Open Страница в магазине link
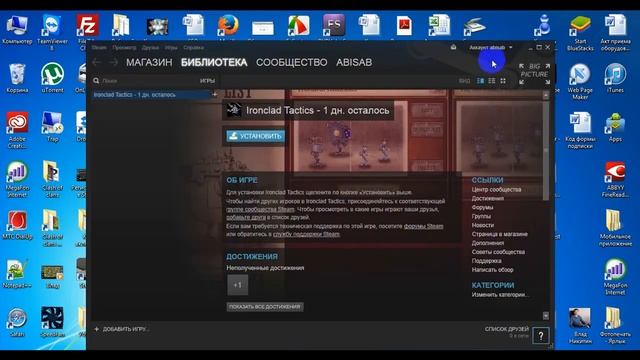Viewport: 640px width, 360px height. 500,234
